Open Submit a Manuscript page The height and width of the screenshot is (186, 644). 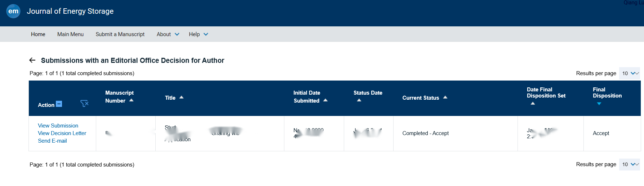click(x=120, y=34)
